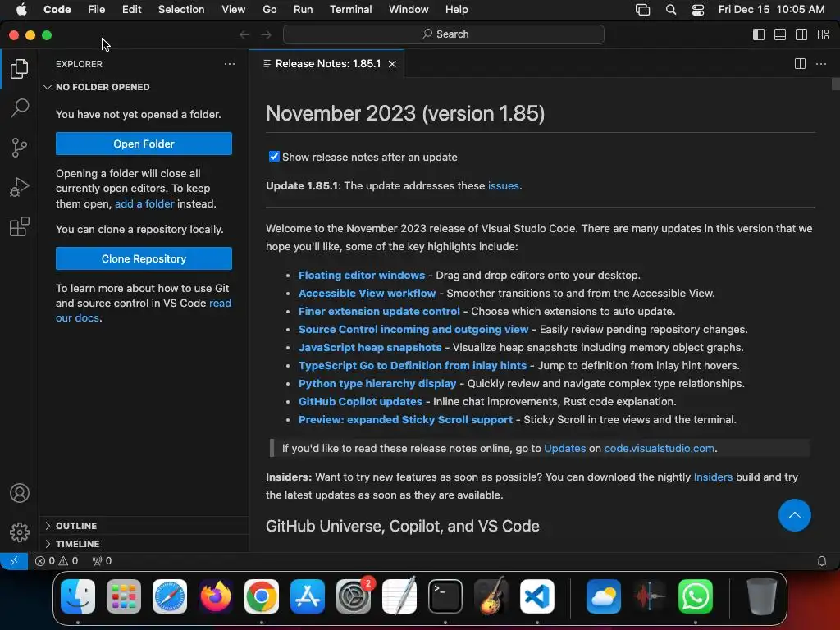
Task: Open the View menu
Action: click(x=234, y=10)
